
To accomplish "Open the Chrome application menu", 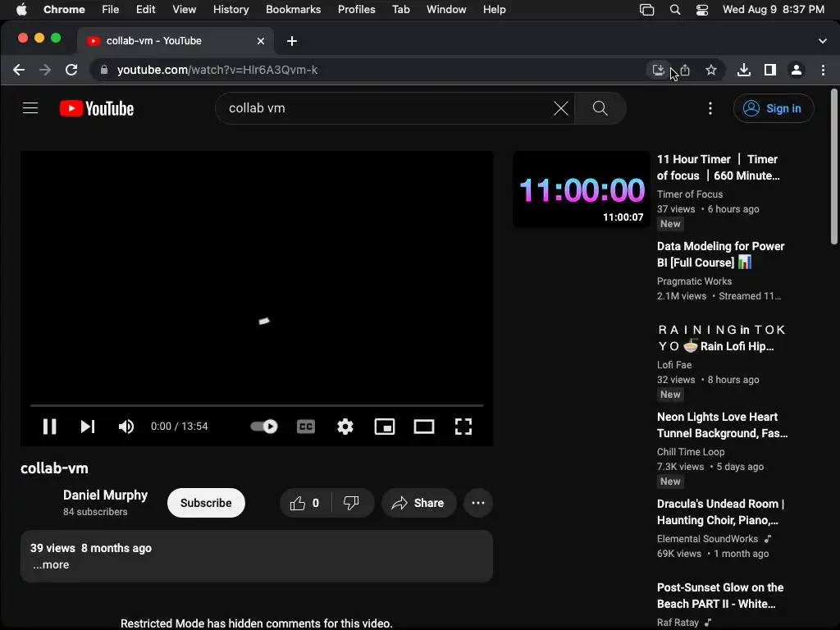I will point(64,10).
